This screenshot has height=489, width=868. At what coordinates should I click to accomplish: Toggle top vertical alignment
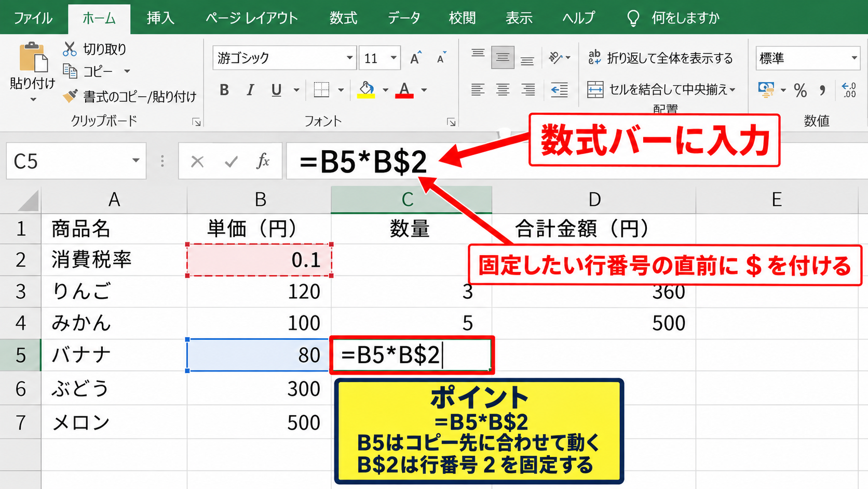point(478,54)
